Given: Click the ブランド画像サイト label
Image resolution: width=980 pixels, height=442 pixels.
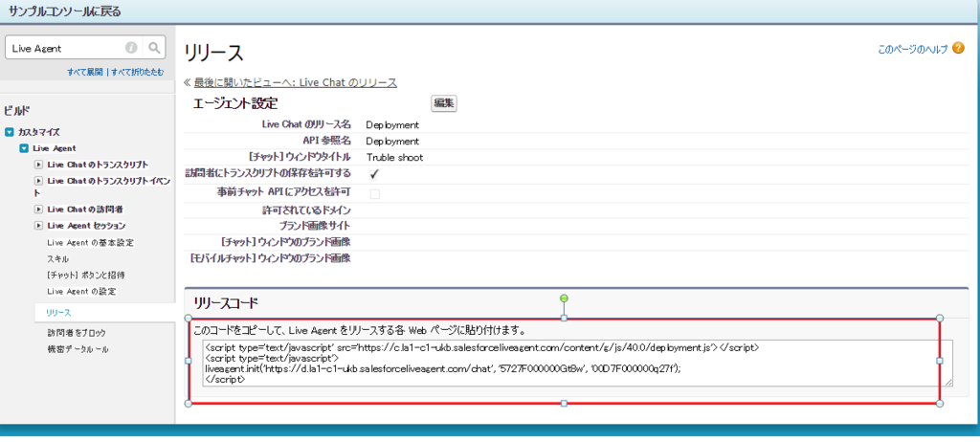Looking at the screenshot, I should (x=315, y=225).
